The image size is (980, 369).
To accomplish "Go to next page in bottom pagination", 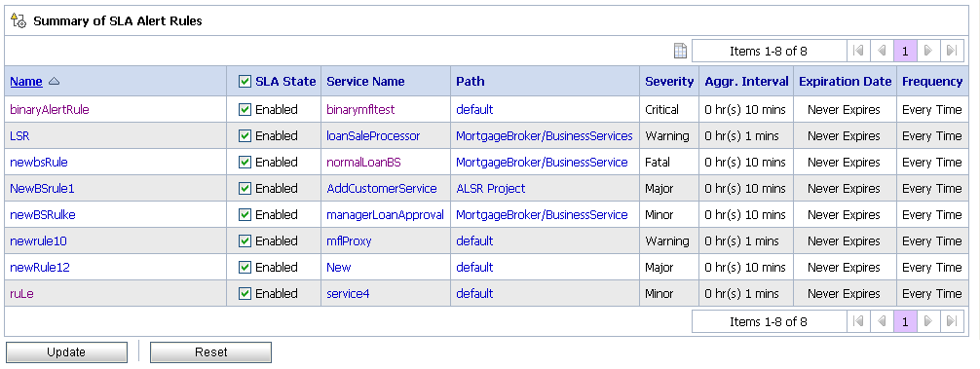I will click(x=928, y=321).
